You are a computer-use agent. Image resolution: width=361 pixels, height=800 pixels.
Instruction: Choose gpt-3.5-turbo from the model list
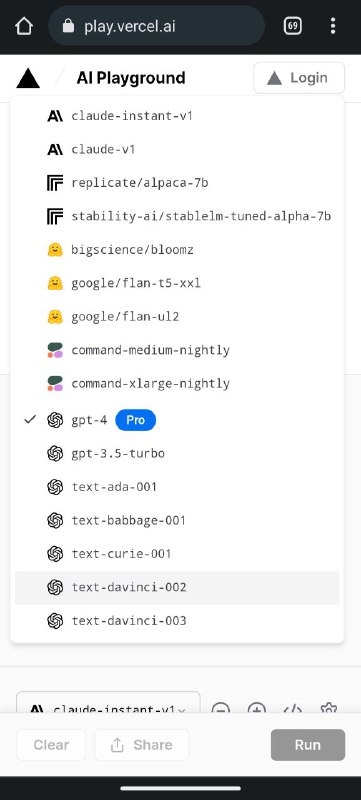pyautogui.click(x=177, y=453)
